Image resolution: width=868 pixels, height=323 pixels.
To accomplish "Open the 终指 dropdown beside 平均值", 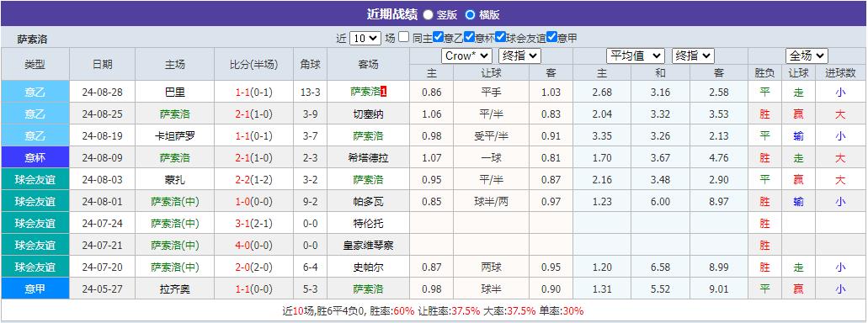I will [693, 56].
